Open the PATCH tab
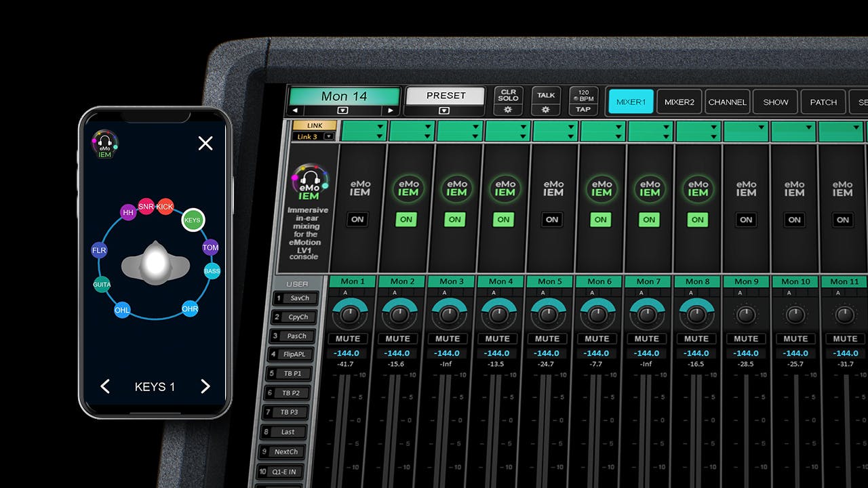The height and width of the screenshot is (488, 868). click(823, 102)
